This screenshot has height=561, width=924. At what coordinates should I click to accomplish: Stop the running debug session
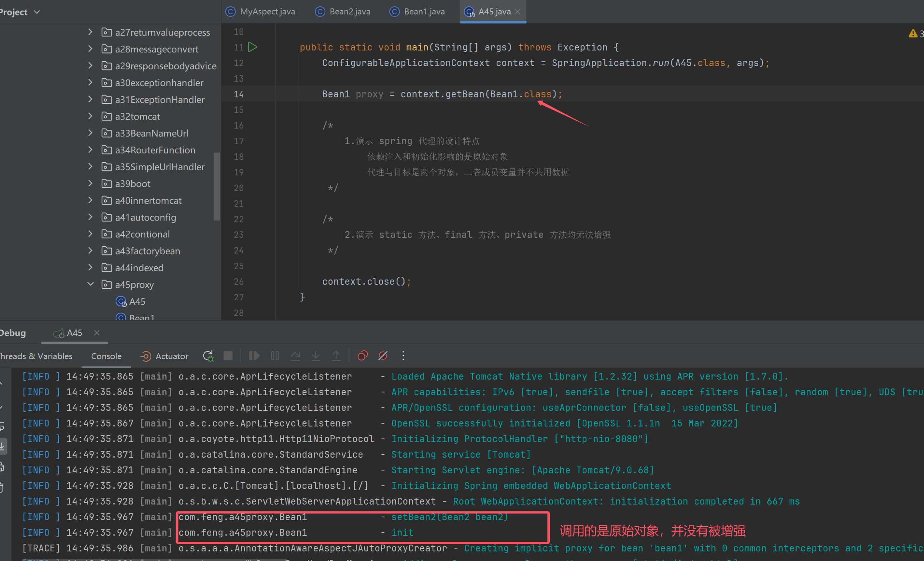pos(228,356)
